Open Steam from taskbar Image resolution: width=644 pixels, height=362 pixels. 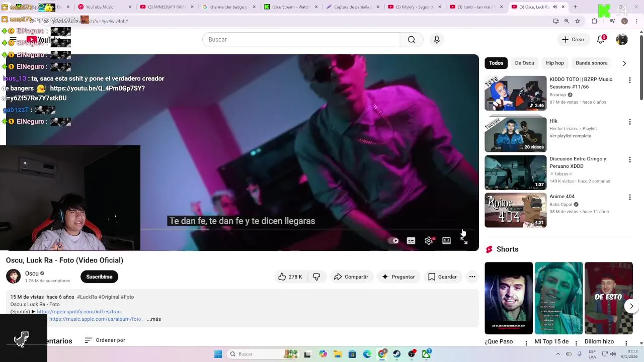point(397,354)
